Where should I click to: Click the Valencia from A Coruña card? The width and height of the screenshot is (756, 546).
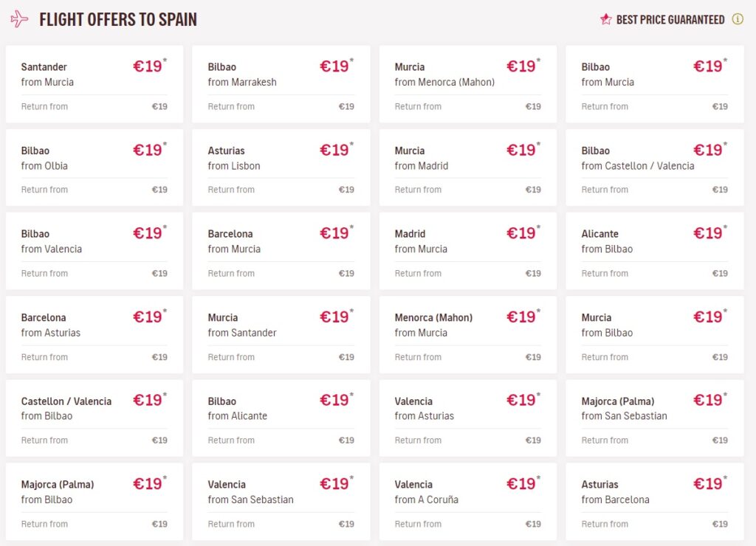pyautogui.click(x=467, y=500)
